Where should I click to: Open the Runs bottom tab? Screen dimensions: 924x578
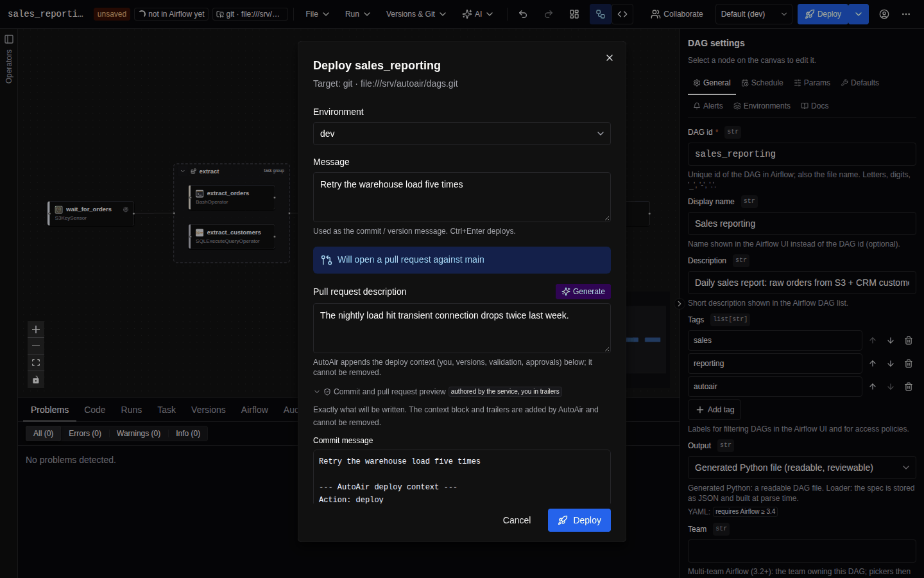point(132,410)
